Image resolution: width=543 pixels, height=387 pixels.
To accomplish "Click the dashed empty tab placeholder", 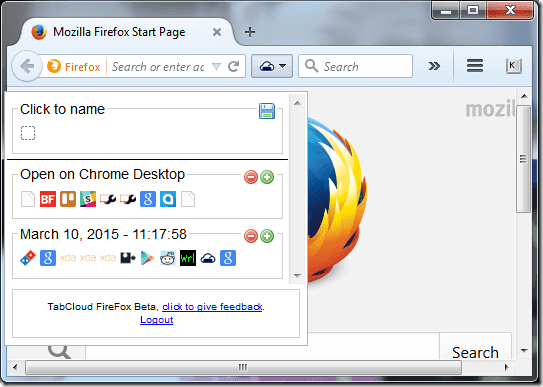I will click(28, 133).
